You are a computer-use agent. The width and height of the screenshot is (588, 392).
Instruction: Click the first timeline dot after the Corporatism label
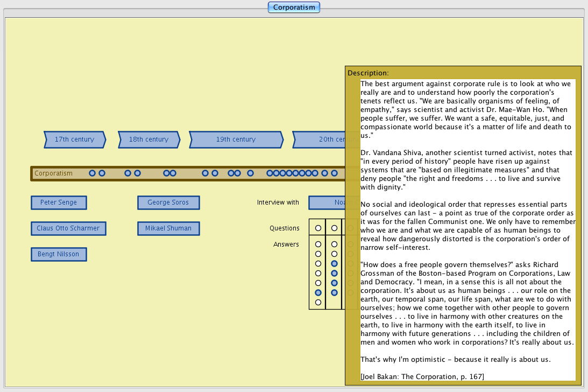(x=92, y=173)
